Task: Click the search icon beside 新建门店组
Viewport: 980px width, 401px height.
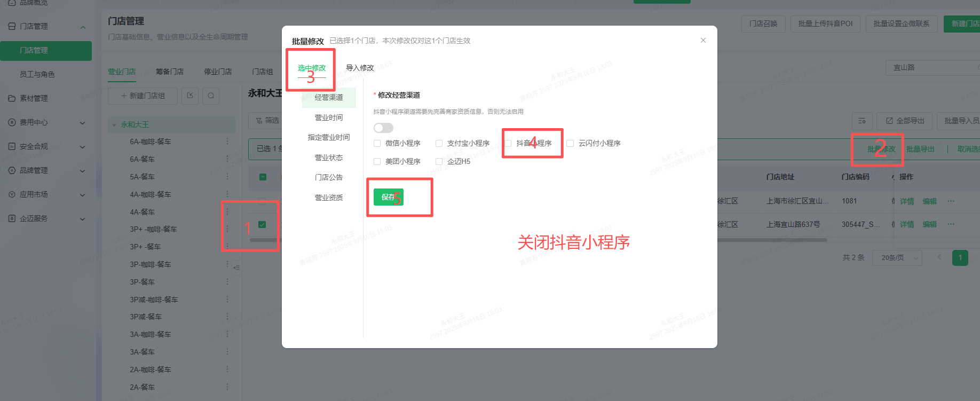Action: point(211,96)
